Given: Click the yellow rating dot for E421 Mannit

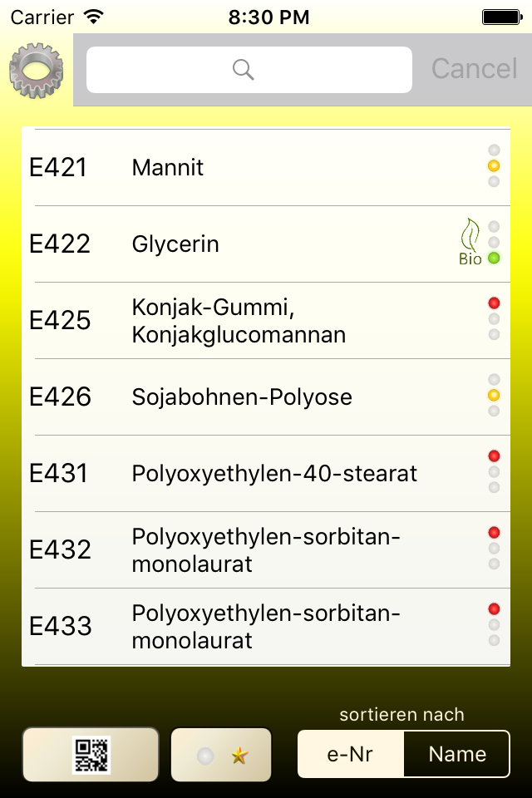Looking at the screenshot, I should pyautogui.click(x=495, y=166).
